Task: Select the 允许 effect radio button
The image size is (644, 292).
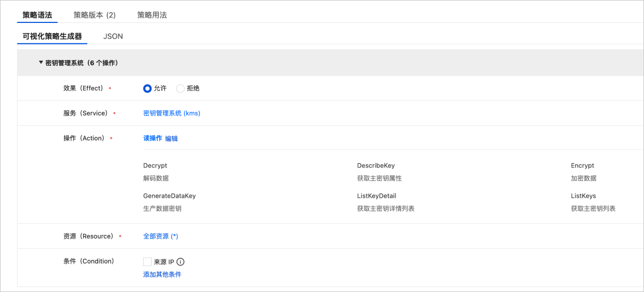Action: click(147, 88)
